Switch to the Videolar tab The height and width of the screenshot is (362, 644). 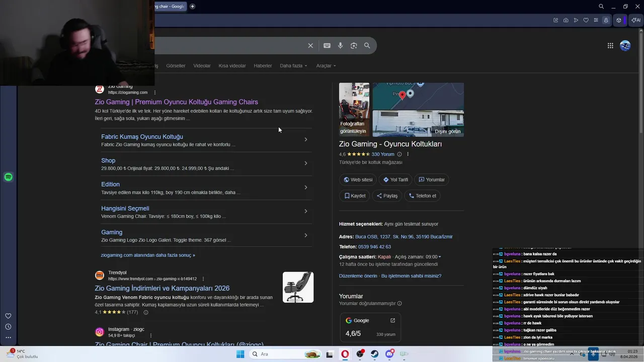[x=202, y=66]
